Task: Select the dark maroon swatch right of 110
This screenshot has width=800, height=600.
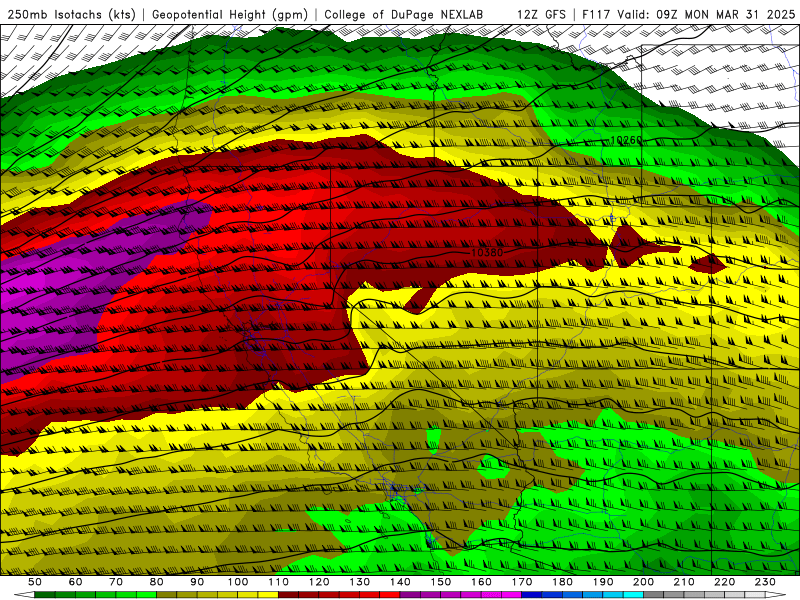Action: 288,595
